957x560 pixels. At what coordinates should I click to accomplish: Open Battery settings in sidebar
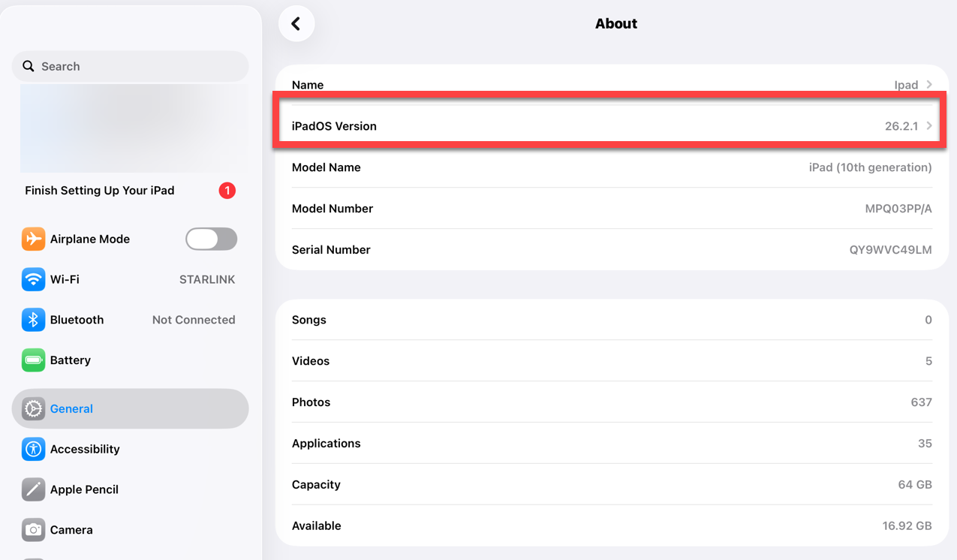point(131,360)
